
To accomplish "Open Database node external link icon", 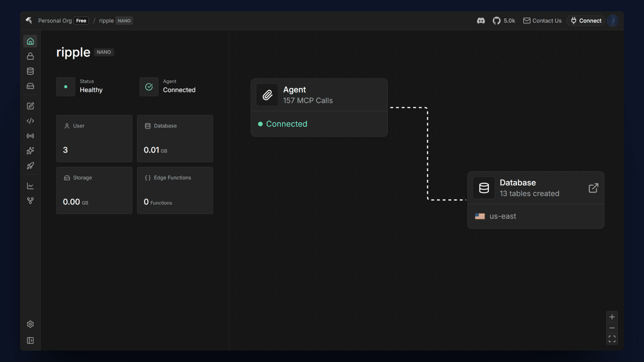I will coord(593,188).
